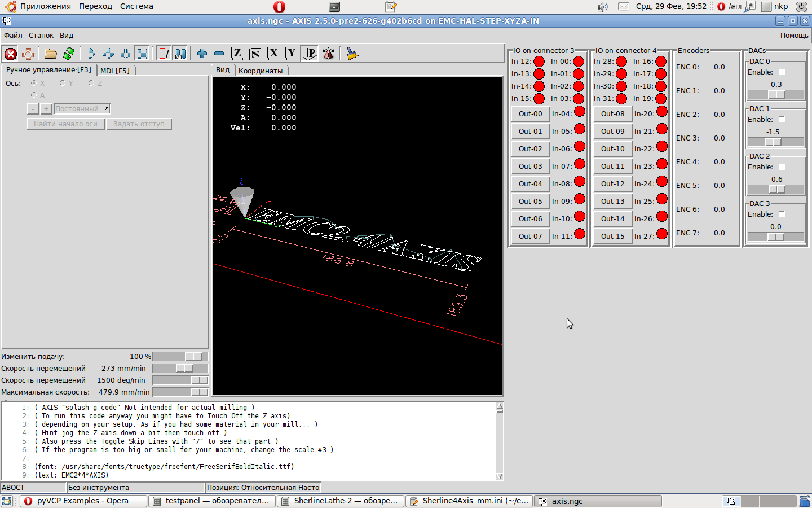812x508 pixels.
Task: Switch to X side view
Action: pos(273,54)
